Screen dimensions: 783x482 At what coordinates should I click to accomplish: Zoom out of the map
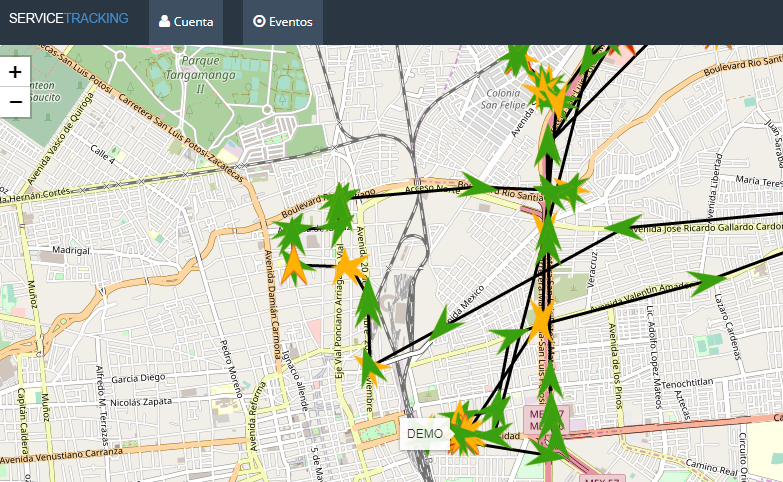pyautogui.click(x=15, y=101)
